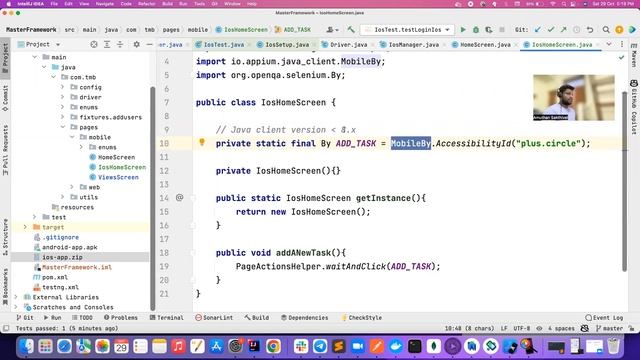The height and width of the screenshot is (360, 640).
Task: Open the user account icon dropdown
Action: [x=333, y=30]
